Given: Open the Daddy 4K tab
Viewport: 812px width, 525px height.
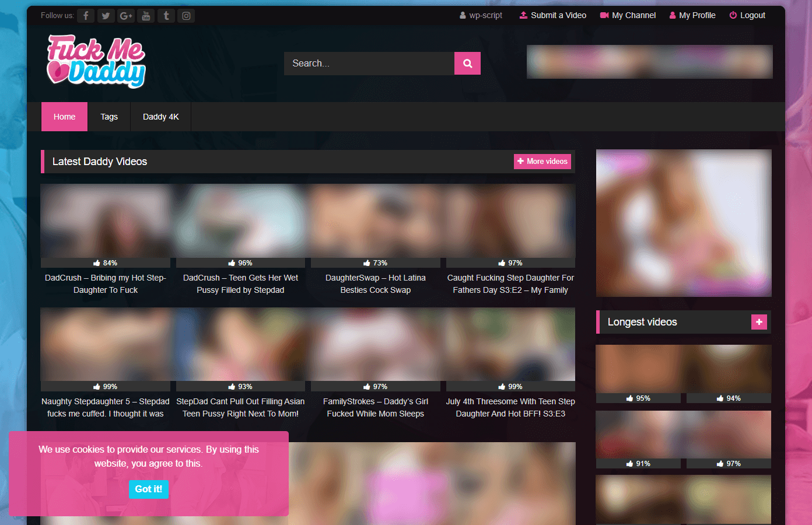Looking at the screenshot, I should point(161,117).
